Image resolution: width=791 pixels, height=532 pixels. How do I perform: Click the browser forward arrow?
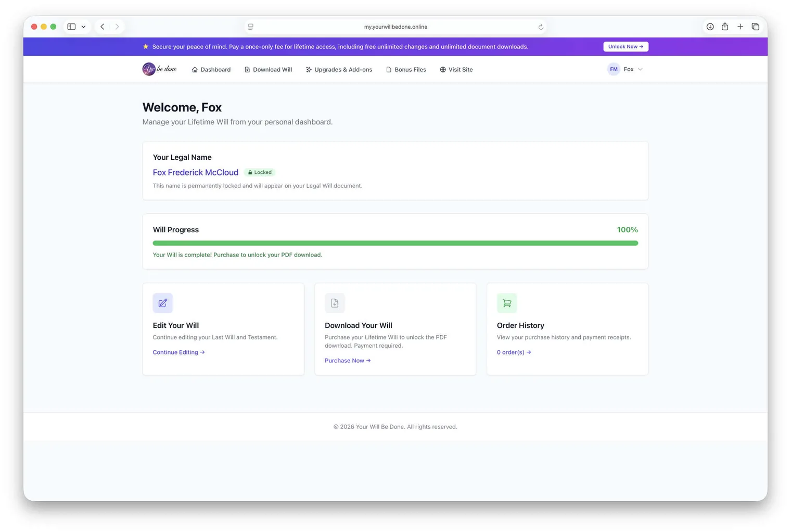pos(117,27)
